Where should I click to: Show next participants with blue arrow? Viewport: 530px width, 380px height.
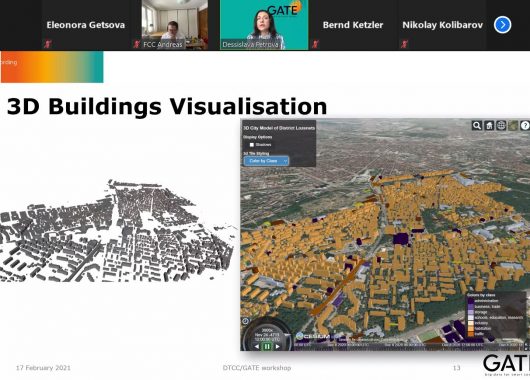pos(502,25)
